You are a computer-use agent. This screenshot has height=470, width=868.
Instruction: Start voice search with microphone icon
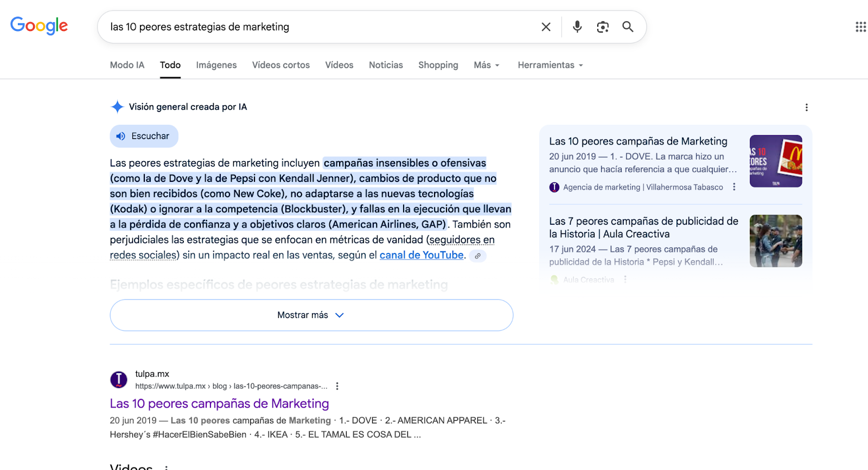[x=577, y=27]
